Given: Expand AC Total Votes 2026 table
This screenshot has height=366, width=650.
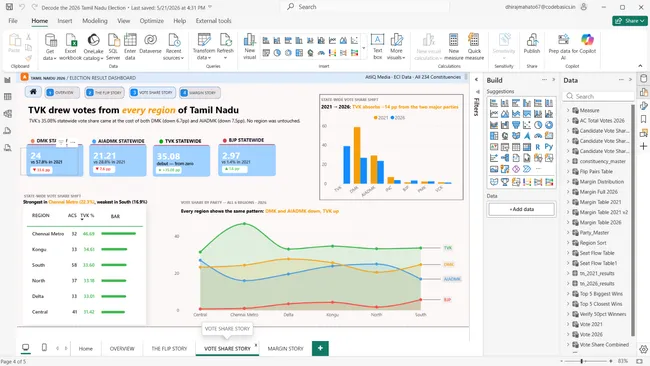Looking at the screenshot, I should click(568, 121).
